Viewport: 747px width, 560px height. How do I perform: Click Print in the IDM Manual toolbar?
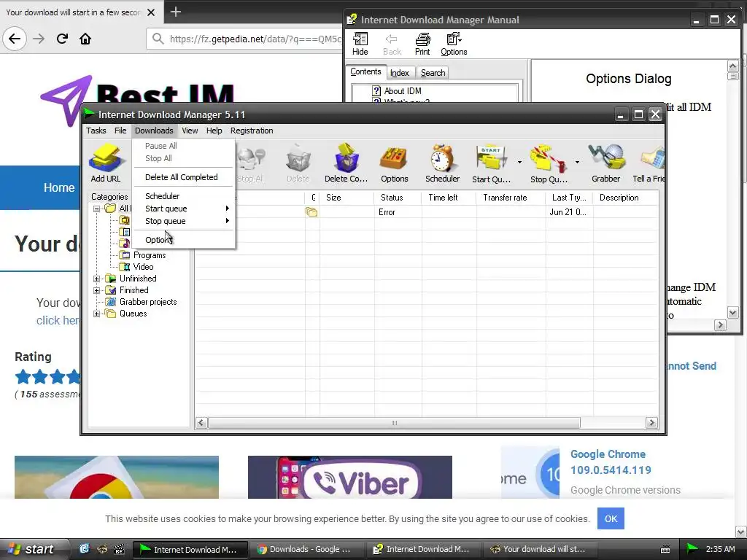pyautogui.click(x=422, y=44)
